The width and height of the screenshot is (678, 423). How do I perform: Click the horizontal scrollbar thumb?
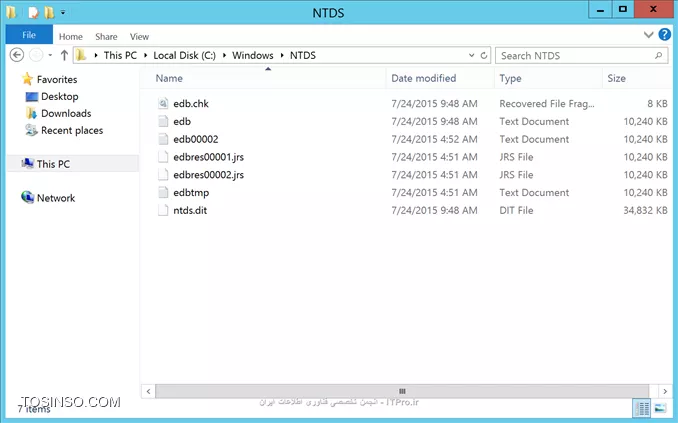click(402, 391)
